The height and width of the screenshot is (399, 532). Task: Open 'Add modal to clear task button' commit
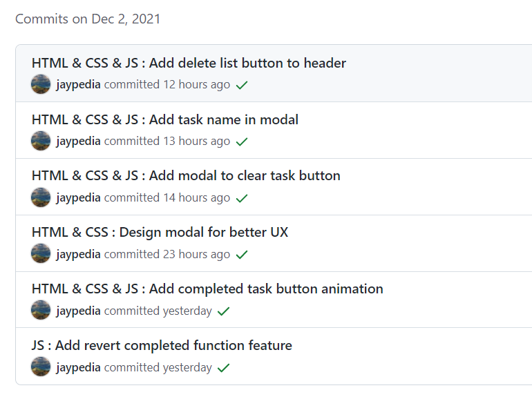click(x=186, y=175)
